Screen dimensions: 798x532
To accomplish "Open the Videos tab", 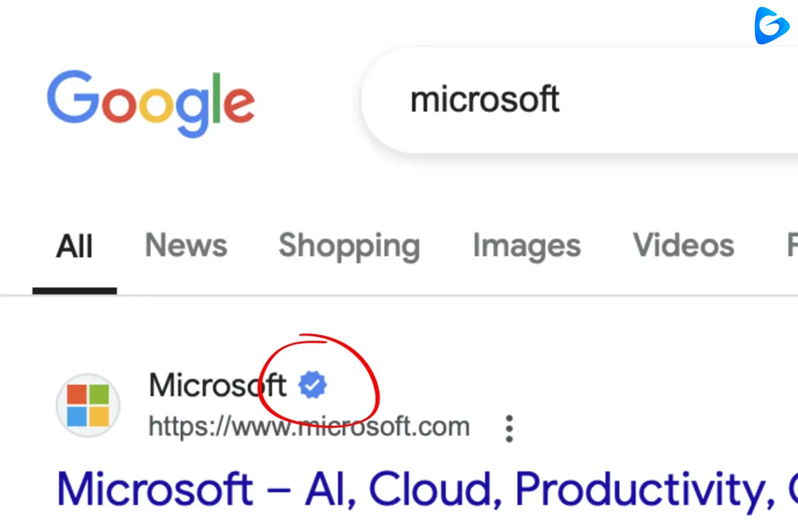I will [x=684, y=245].
